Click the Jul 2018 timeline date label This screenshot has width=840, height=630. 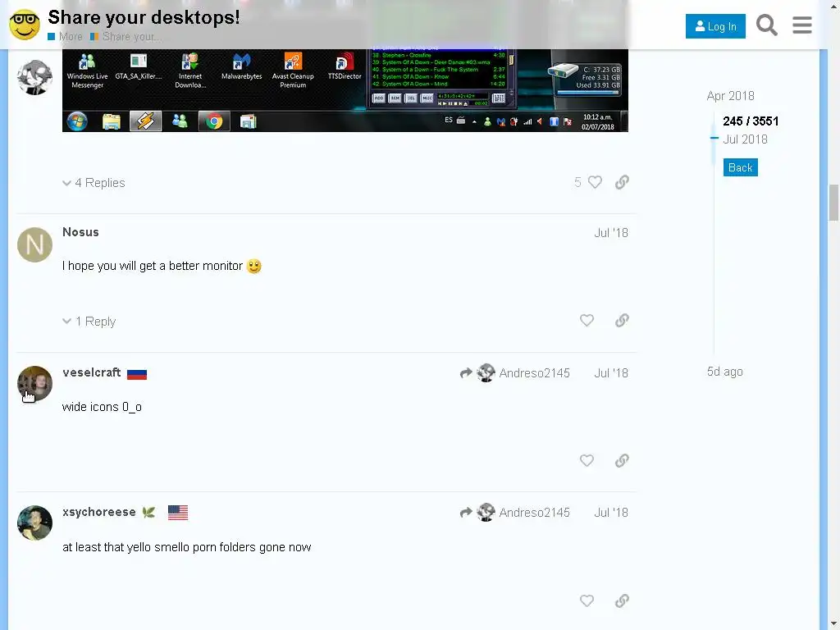click(x=745, y=139)
